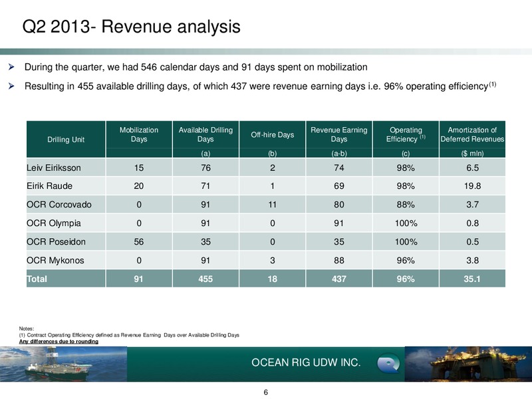Click Eirik Raude's mobilization days value 20
The width and height of the screenshot is (532, 399).
click(x=139, y=186)
